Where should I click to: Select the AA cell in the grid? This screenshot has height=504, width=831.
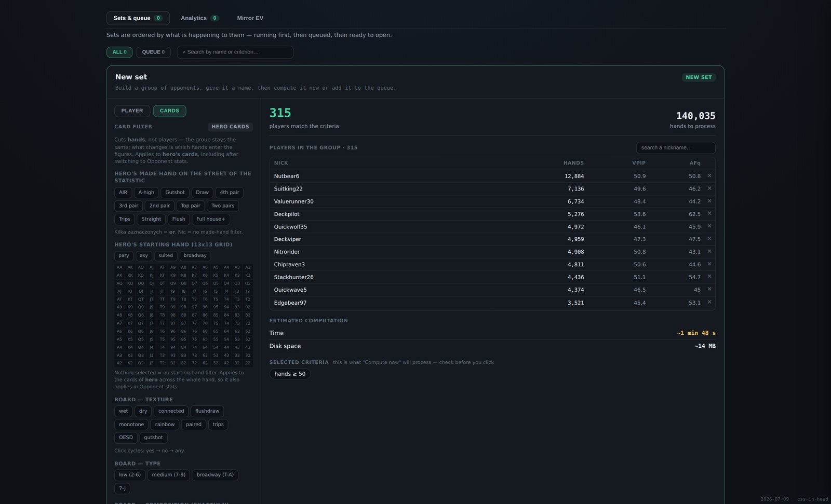pyautogui.click(x=119, y=267)
